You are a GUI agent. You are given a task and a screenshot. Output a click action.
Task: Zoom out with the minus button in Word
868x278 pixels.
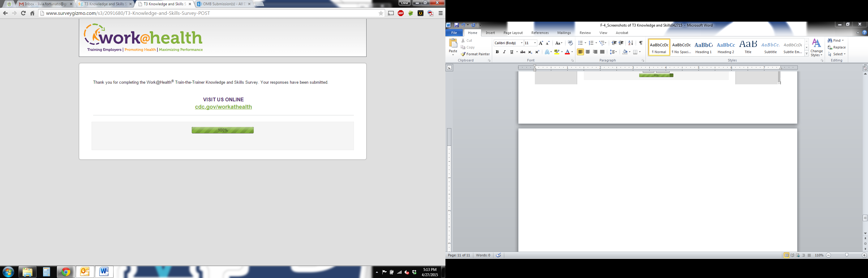(x=828, y=255)
